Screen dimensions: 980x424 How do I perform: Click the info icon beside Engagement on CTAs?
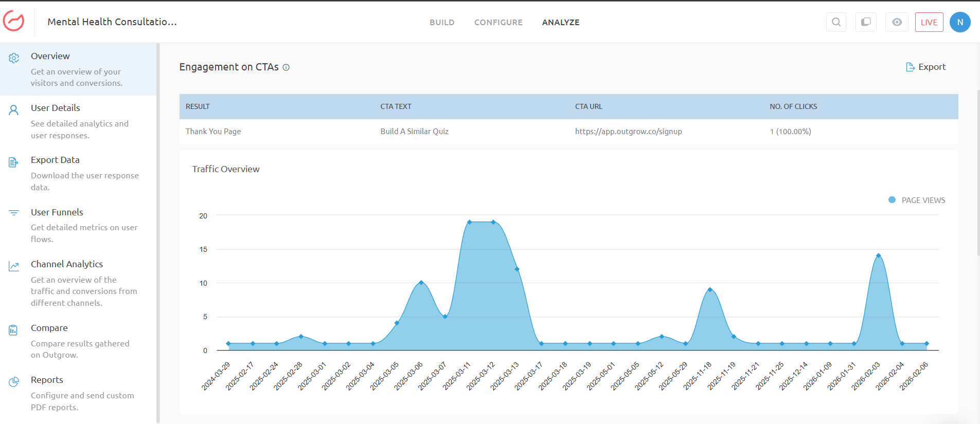286,67
